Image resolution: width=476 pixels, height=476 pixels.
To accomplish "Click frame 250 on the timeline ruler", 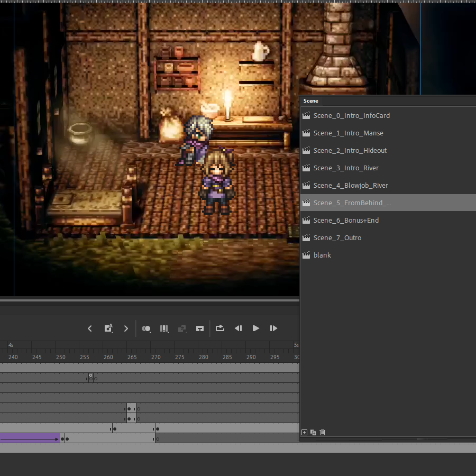I will [x=61, y=357].
